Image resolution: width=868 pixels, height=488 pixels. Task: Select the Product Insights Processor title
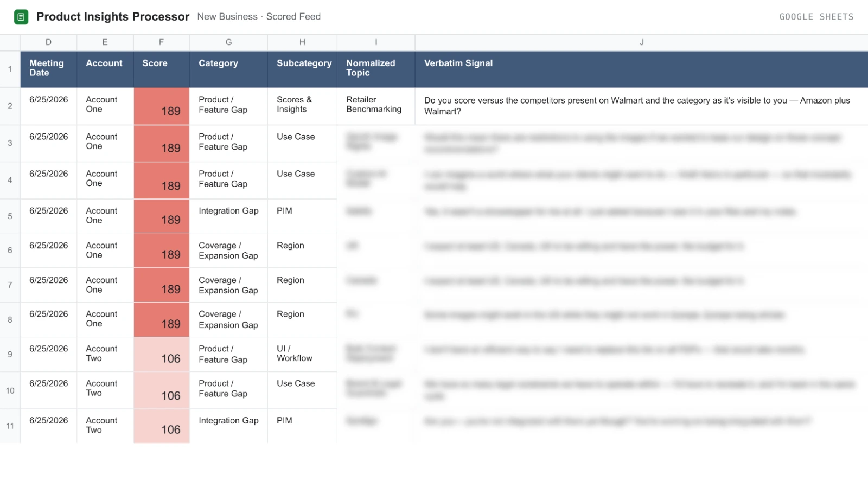tap(113, 17)
